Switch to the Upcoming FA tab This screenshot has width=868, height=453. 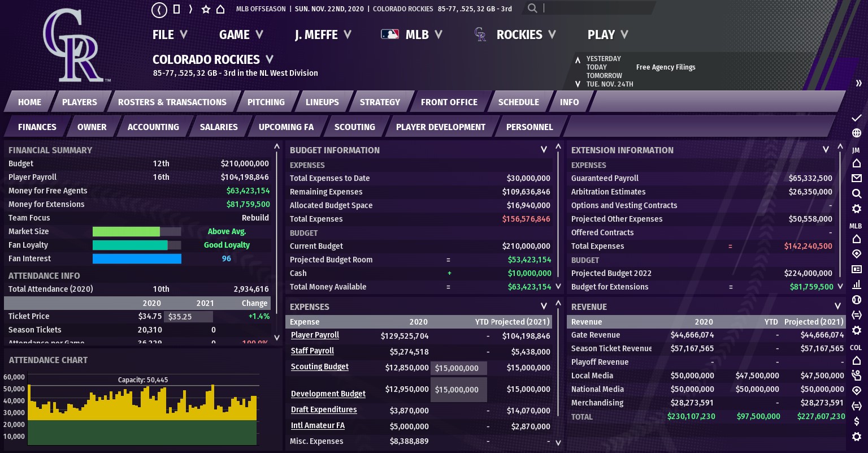tap(286, 127)
